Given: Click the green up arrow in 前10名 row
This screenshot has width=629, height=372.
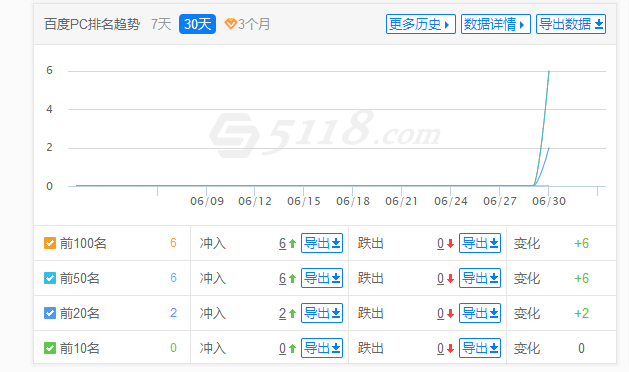Looking at the screenshot, I should (x=292, y=348).
